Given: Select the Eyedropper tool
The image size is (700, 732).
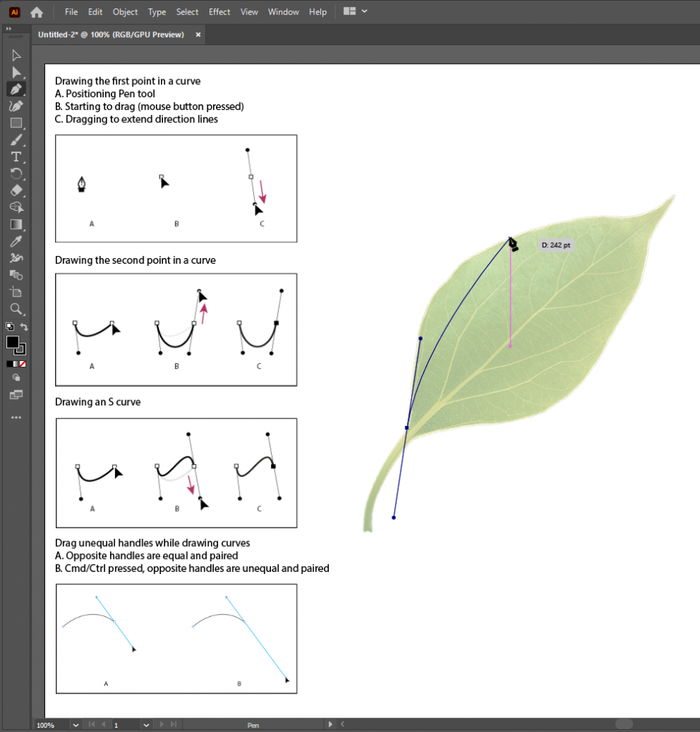Looking at the screenshot, I should pyautogui.click(x=16, y=242).
